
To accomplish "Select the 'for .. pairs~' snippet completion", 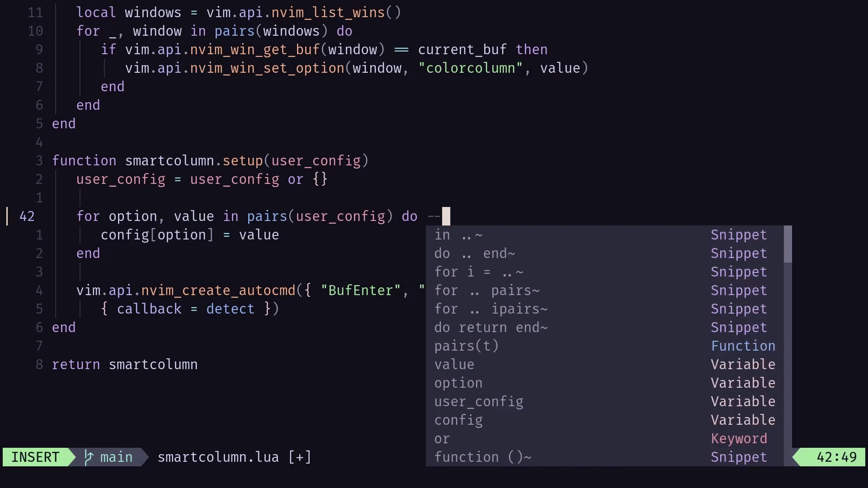I will click(487, 291).
